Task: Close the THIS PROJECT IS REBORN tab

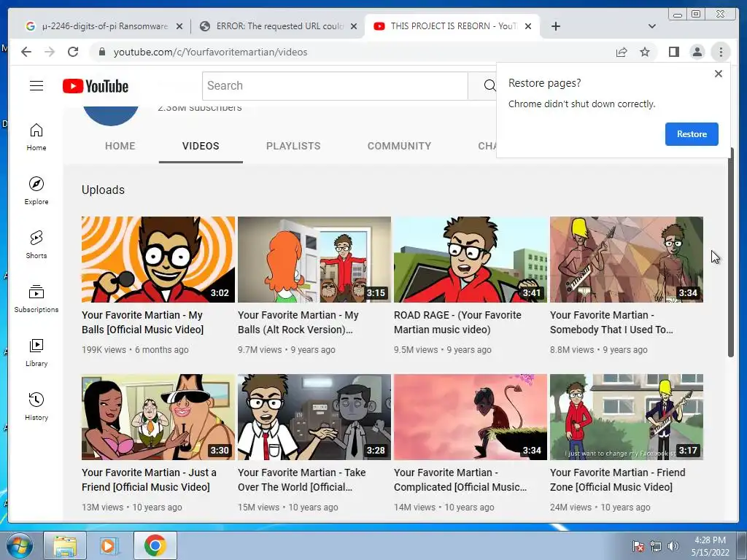Action: pyautogui.click(x=528, y=26)
